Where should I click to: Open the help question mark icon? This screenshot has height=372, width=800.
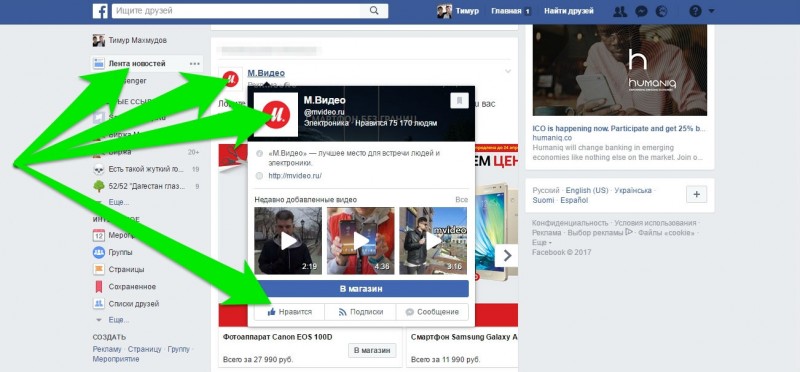point(695,11)
